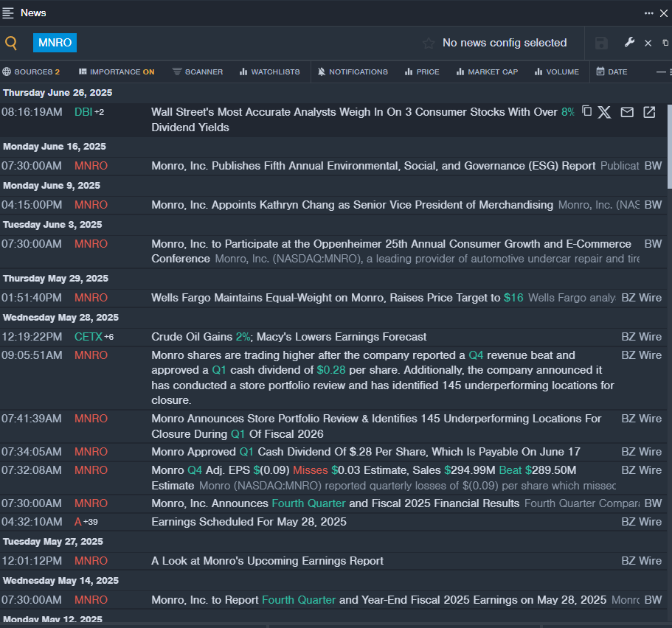This screenshot has width=672, height=628.
Task: Expand the +2 tickers on DBI row
Action: pos(100,112)
